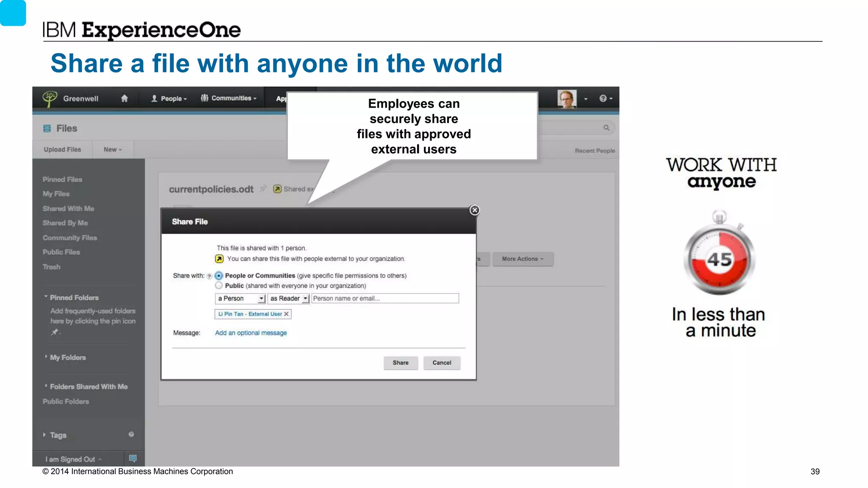The image size is (868, 488).
Task: Pin the currentpolicies.odt file
Action: [263, 189]
